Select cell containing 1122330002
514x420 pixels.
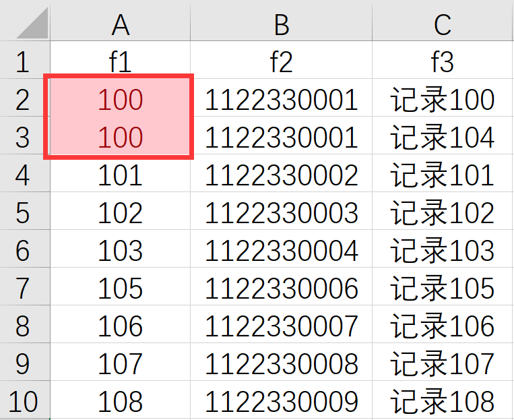click(281, 175)
